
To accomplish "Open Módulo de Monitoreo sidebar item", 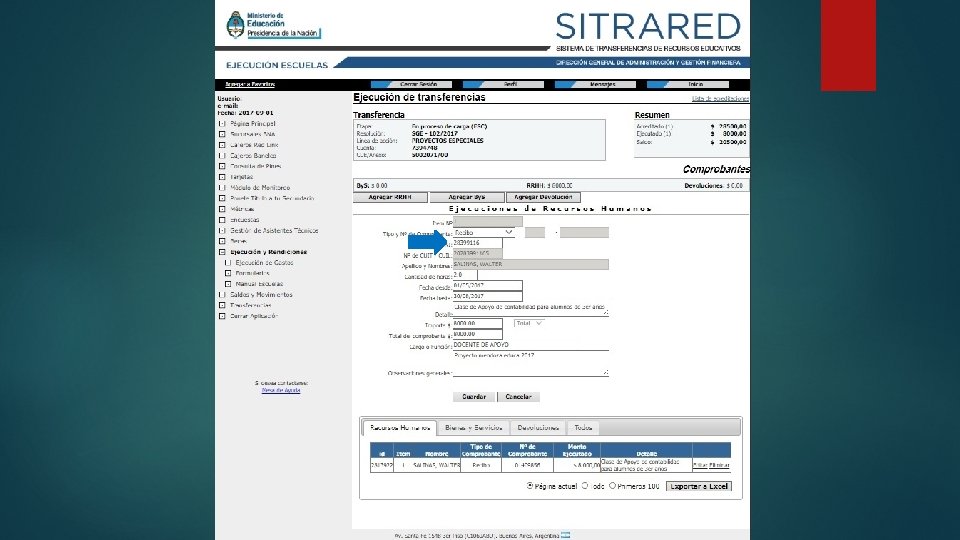I will point(260,188).
